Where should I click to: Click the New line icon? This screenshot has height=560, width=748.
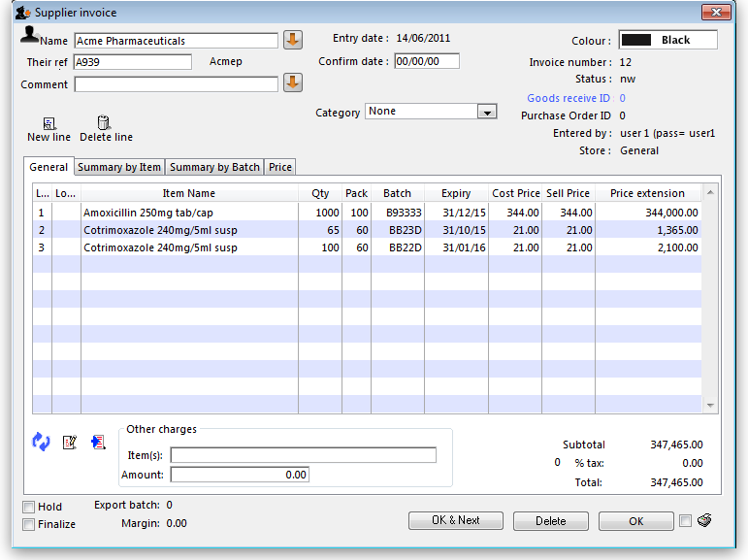tap(49, 123)
